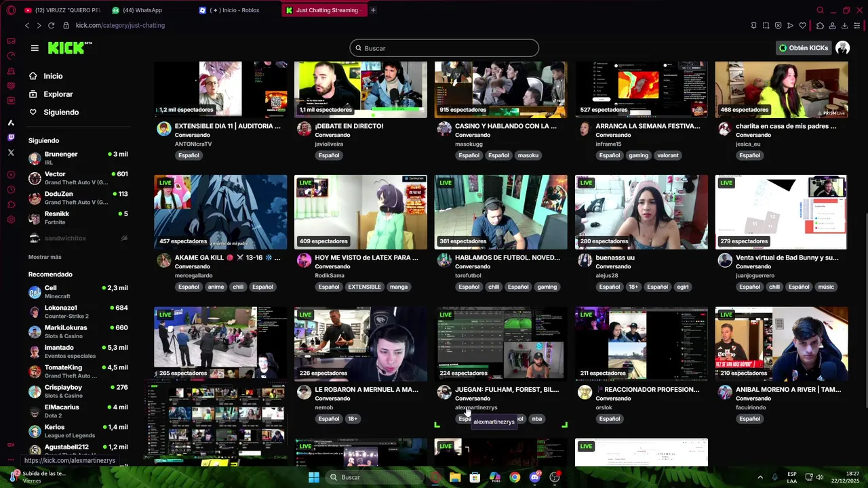Open recommended channel Cell

(78, 291)
